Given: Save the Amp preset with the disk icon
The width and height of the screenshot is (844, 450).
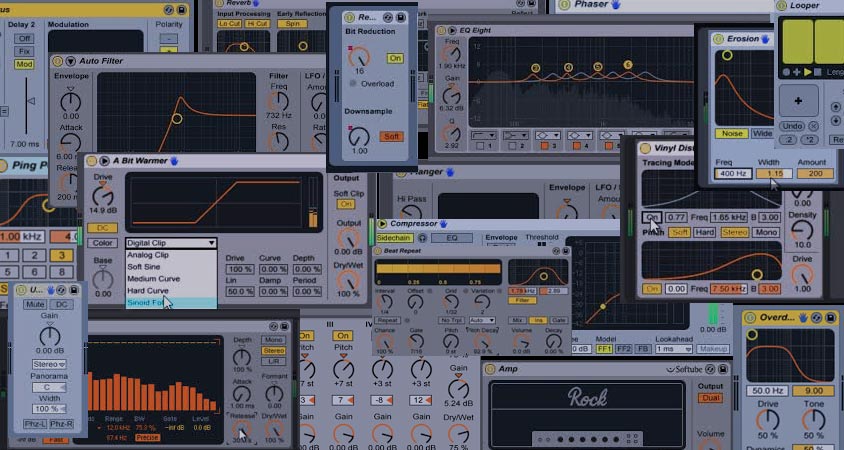Looking at the screenshot, I should tap(723, 369).
